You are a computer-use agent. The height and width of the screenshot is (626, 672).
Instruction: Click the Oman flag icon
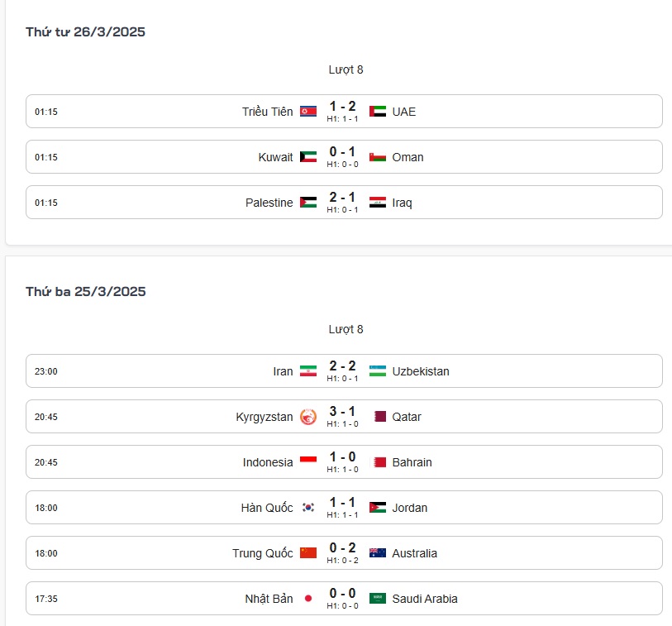point(378,157)
